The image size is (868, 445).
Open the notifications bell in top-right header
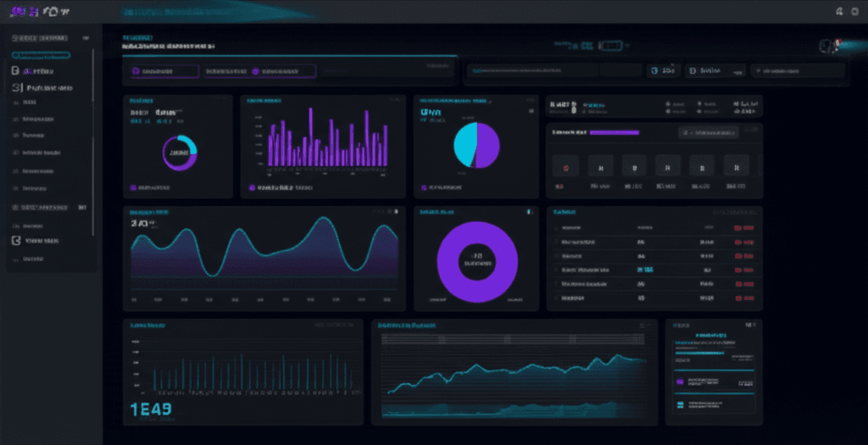(839, 11)
